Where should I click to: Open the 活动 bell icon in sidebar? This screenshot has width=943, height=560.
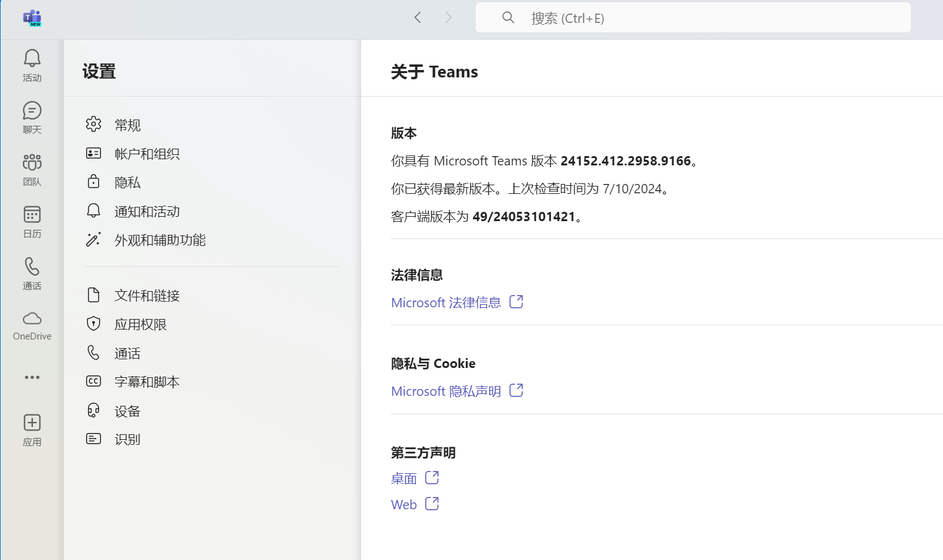tap(32, 58)
